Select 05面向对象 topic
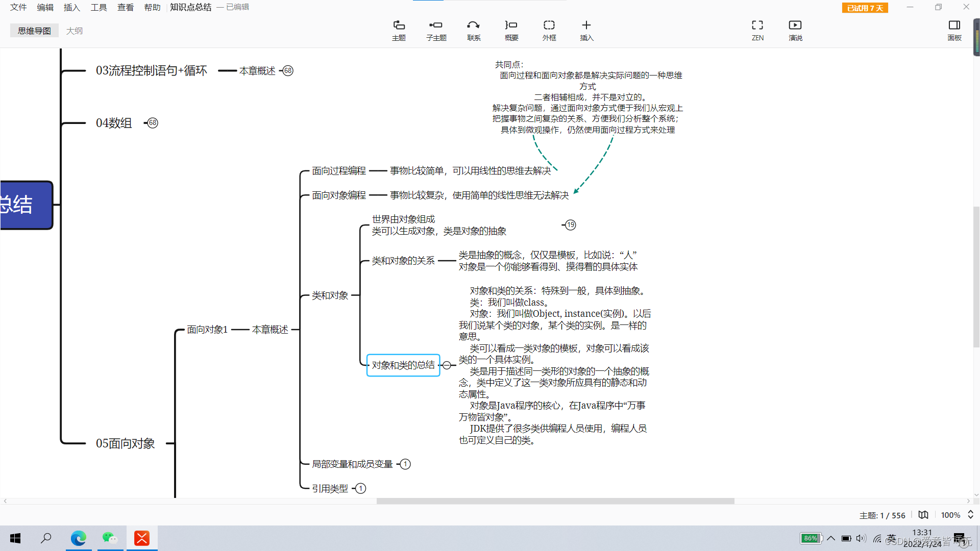The image size is (980, 551). click(125, 443)
